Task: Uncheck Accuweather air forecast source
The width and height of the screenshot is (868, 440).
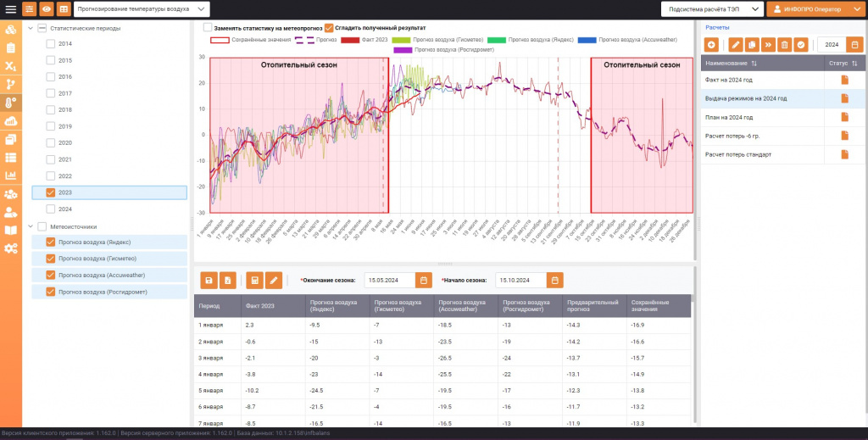Action: pyautogui.click(x=50, y=275)
